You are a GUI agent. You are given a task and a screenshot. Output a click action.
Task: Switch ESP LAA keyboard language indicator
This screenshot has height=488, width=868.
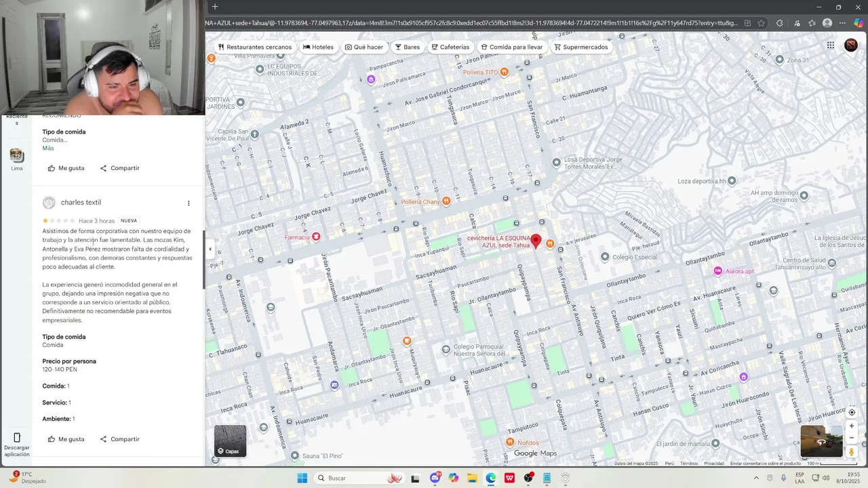[x=800, y=478]
